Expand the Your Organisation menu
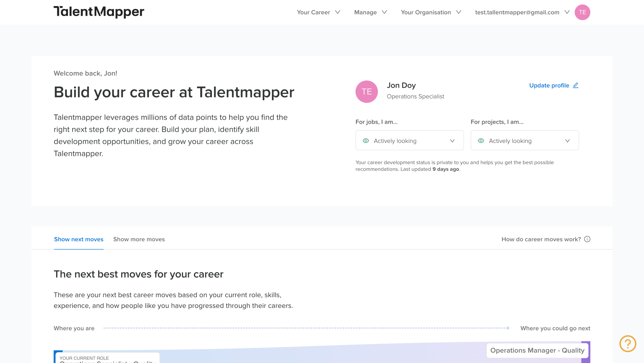The image size is (644, 363). coord(431,12)
